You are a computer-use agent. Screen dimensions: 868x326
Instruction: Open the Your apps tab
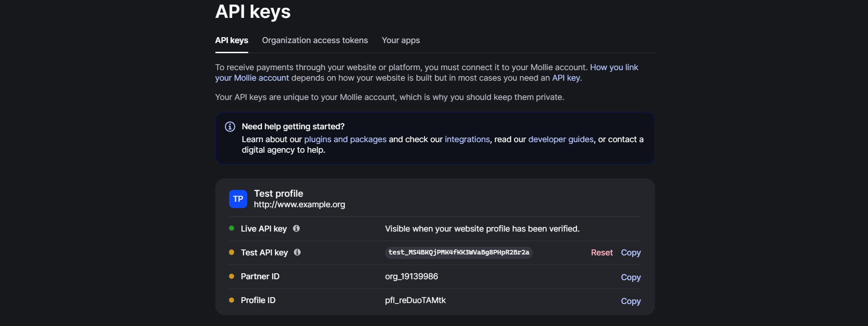click(400, 40)
